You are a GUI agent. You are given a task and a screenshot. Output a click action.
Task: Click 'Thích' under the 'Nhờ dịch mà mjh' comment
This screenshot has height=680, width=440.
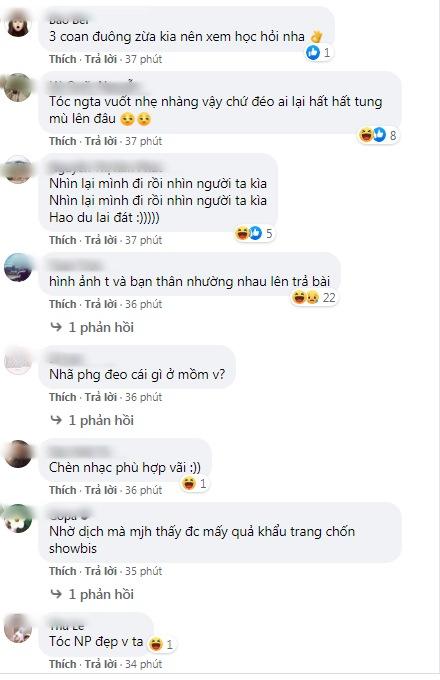62,571
